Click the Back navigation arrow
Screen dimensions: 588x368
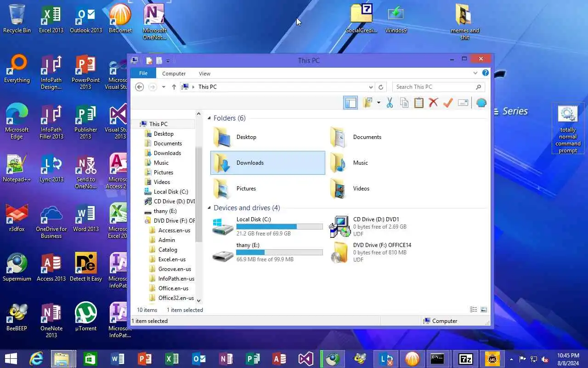(140, 87)
